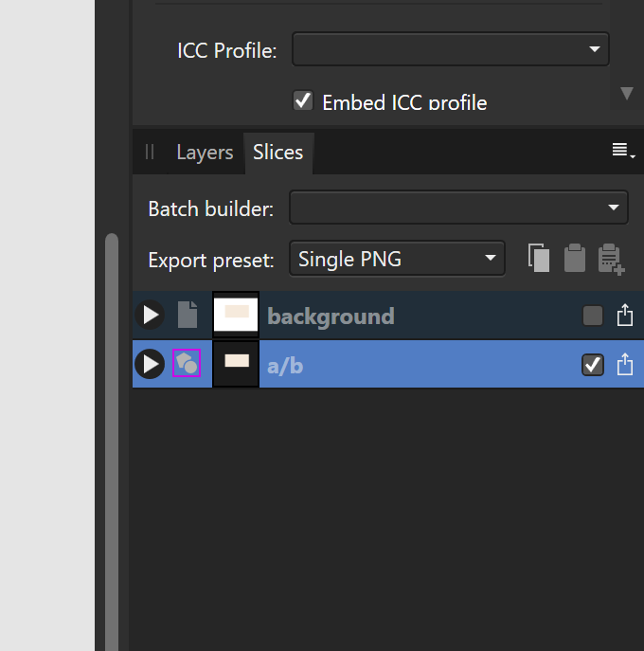The image size is (644, 651).
Task: Switch to the Layers tab
Action: point(205,153)
